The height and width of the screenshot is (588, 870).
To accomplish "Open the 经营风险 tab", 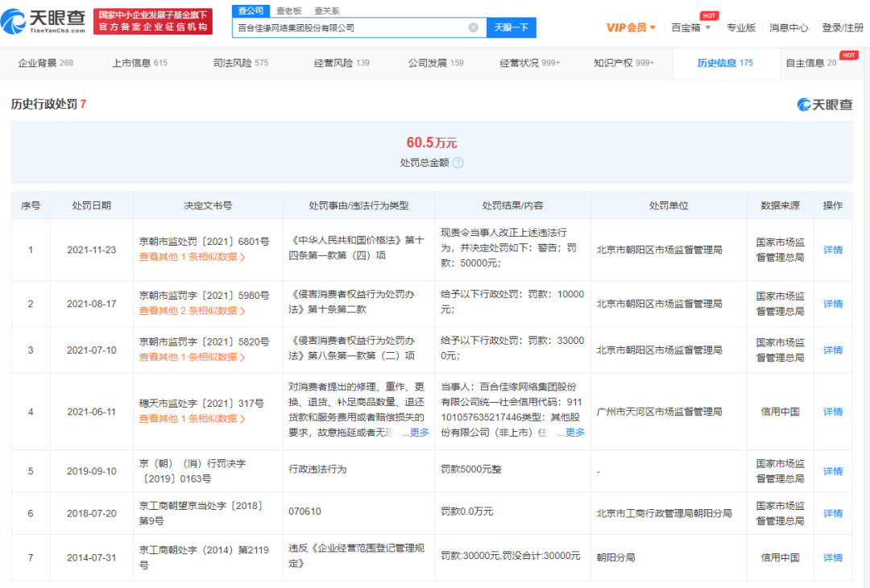I will tap(342, 64).
